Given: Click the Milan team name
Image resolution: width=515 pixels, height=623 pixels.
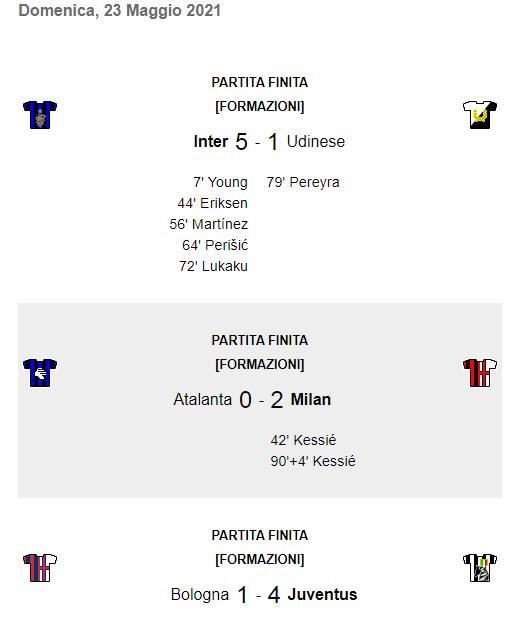Looking at the screenshot, I should coord(311,399).
